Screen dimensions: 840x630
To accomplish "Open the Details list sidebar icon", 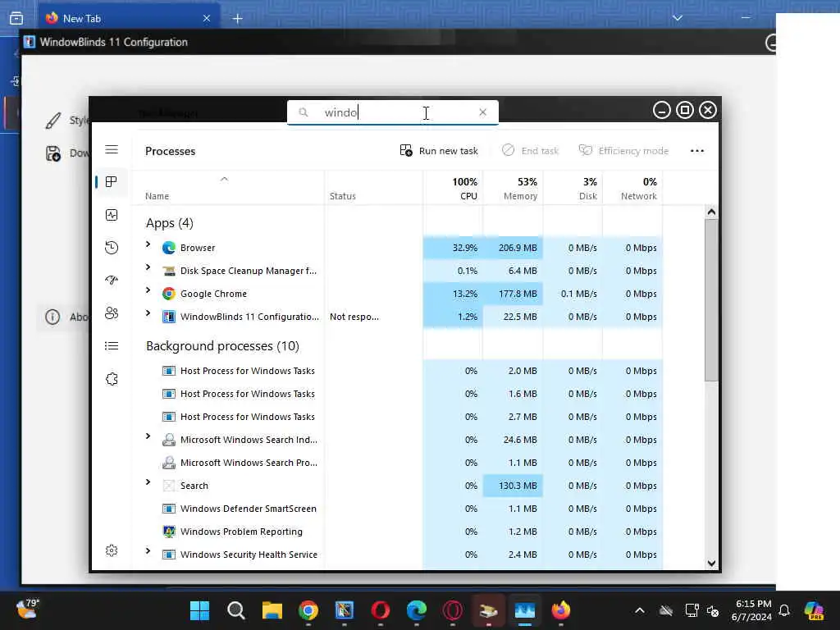I will (112, 346).
